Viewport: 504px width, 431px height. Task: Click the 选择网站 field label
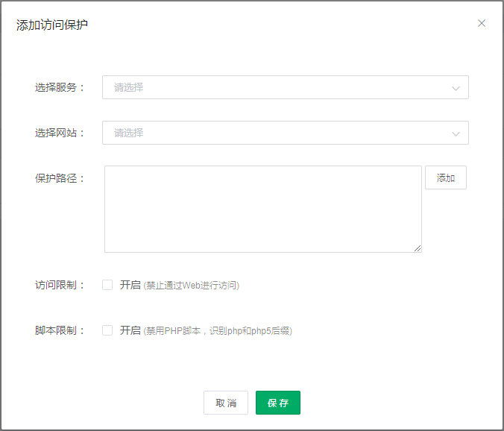pyautogui.click(x=60, y=133)
